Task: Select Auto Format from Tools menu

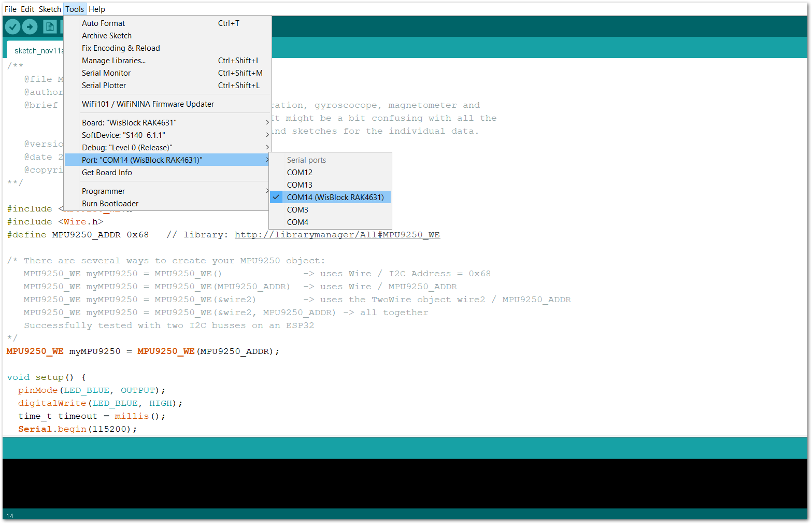Action: pyautogui.click(x=167, y=23)
